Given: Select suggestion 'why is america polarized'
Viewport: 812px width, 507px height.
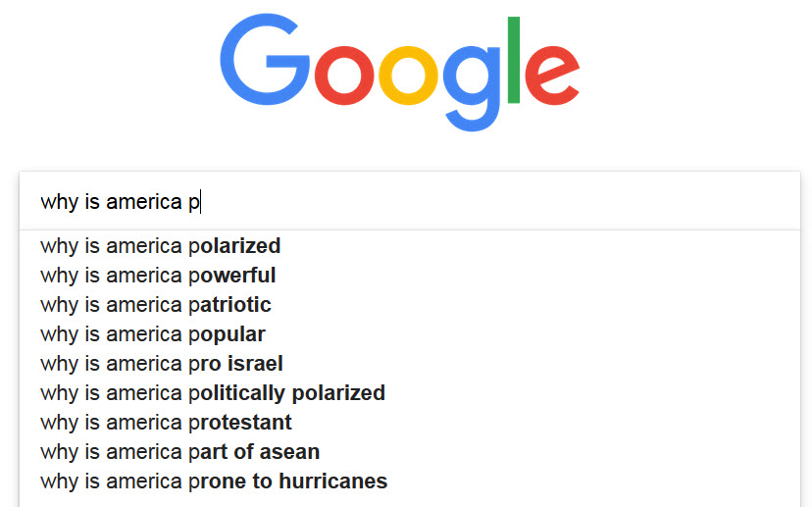Looking at the screenshot, I should click(410, 246).
